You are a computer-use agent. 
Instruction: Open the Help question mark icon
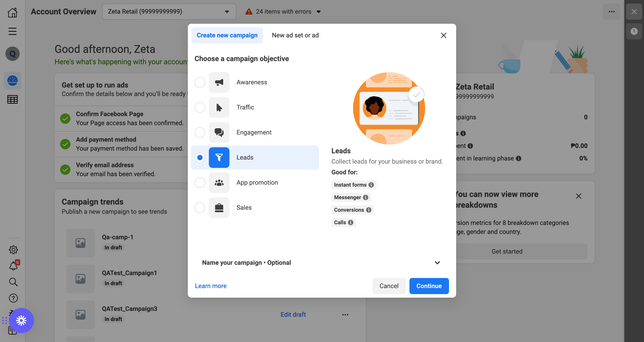click(13, 298)
